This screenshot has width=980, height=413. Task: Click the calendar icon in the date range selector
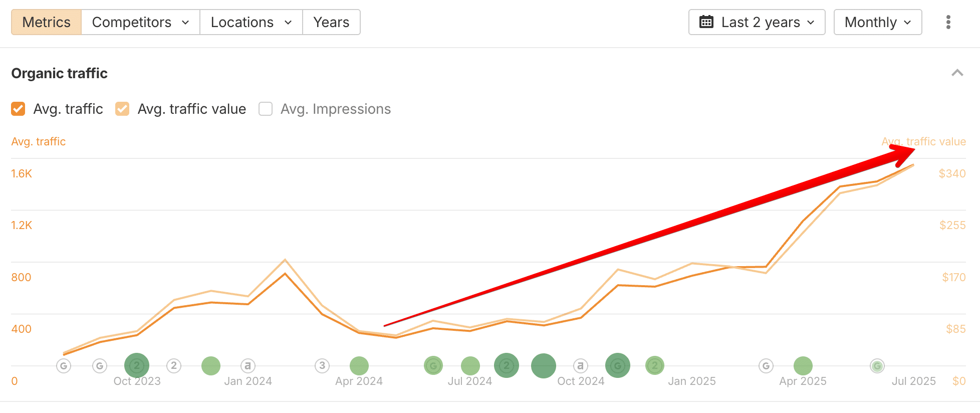706,22
